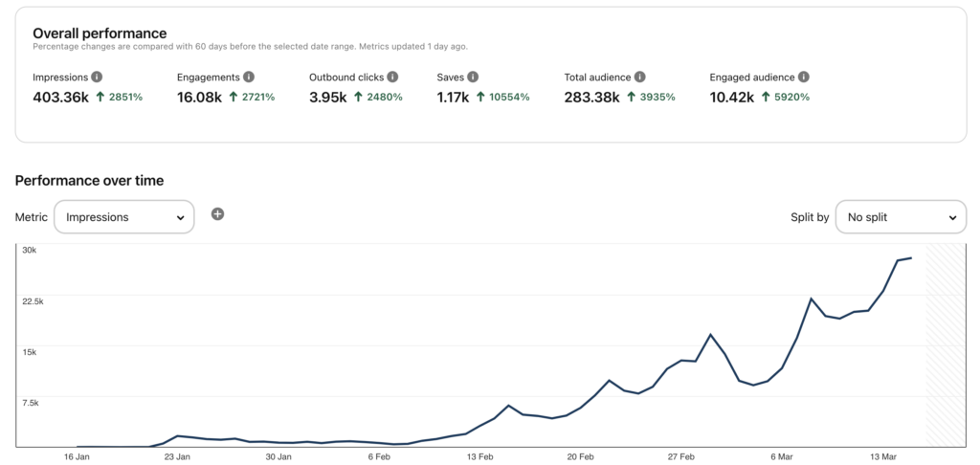The height and width of the screenshot is (465, 980).
Task: Click the info icon beside Engagements
Action: pyautogui.click(x=249, y=77)
